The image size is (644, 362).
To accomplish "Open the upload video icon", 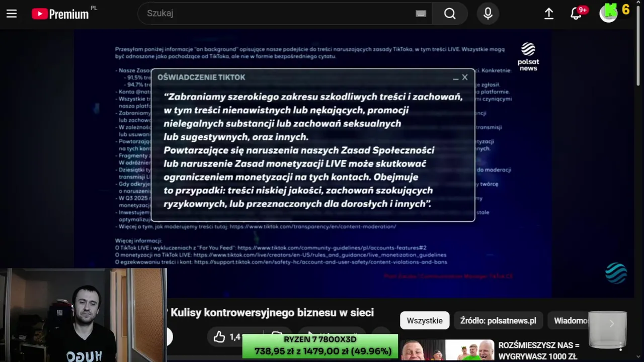I will click(x=549, y=14).
